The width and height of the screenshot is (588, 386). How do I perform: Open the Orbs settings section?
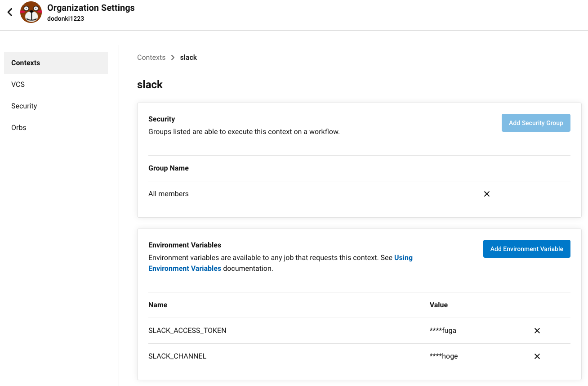pyautogui.click(x=56, y=128)
